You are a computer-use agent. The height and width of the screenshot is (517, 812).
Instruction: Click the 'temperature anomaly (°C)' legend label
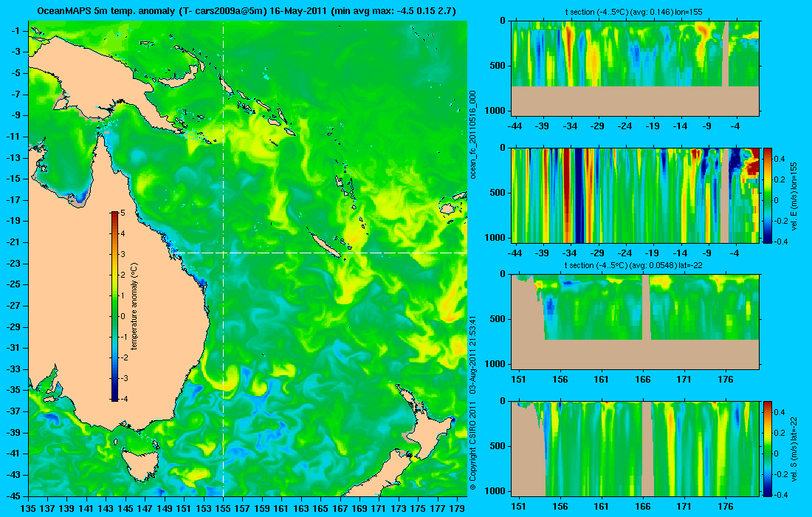pos(134,306)
